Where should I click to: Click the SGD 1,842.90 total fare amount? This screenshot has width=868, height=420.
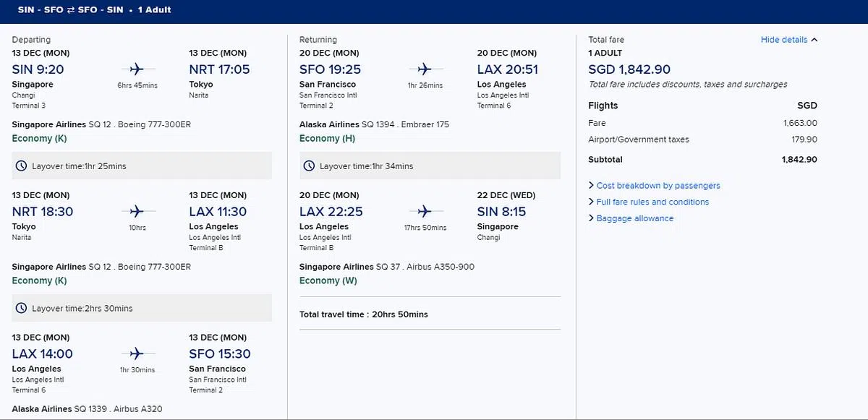point(629,69)
